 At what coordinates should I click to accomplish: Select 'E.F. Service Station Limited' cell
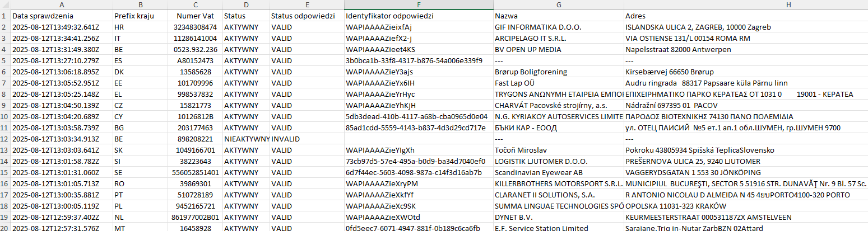558,227
